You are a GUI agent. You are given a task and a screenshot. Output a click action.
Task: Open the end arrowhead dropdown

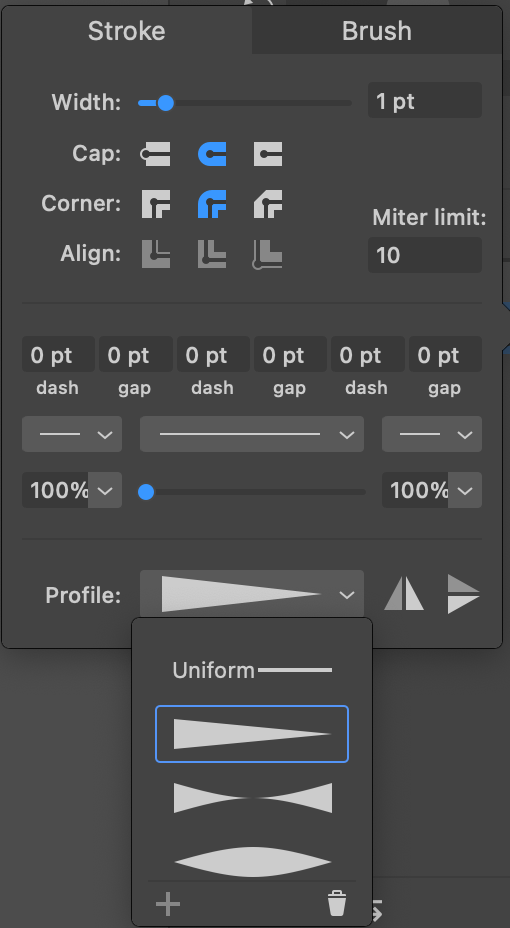point(432,434)
